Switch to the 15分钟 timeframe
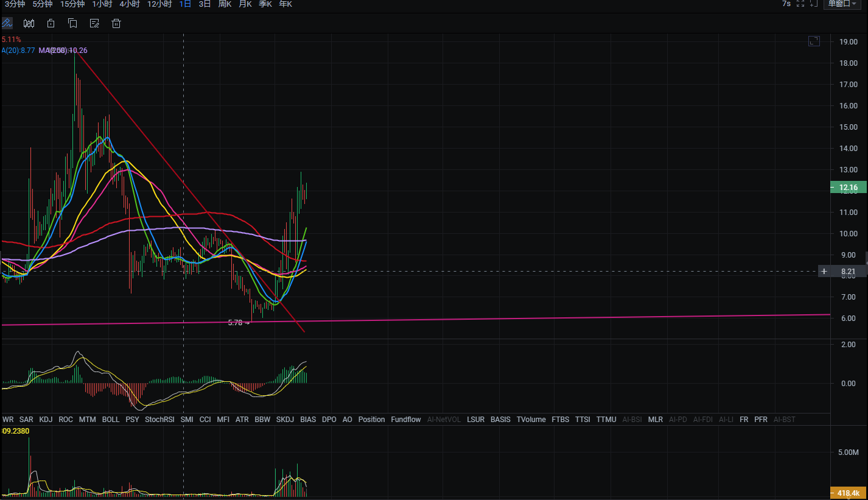This screenshot has width=868, height=500. pyautogui.click(x=72, y=4)
